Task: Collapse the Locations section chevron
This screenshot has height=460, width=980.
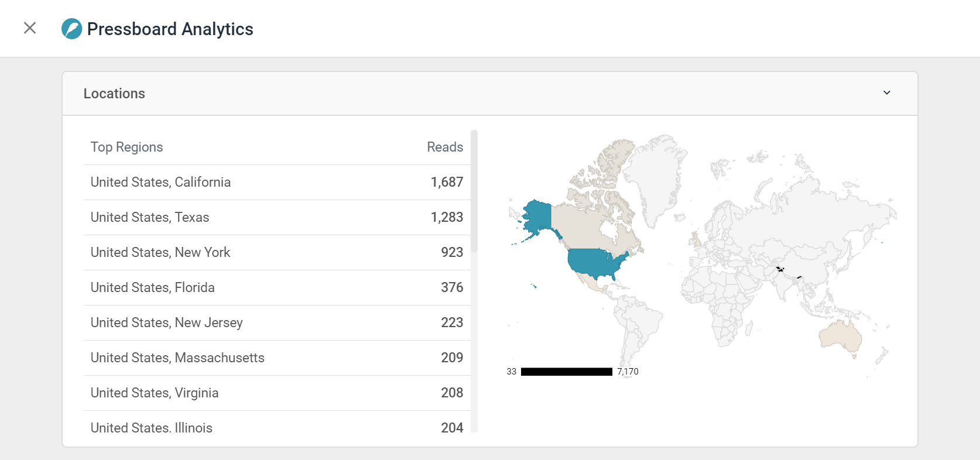Action: point(887,93)
